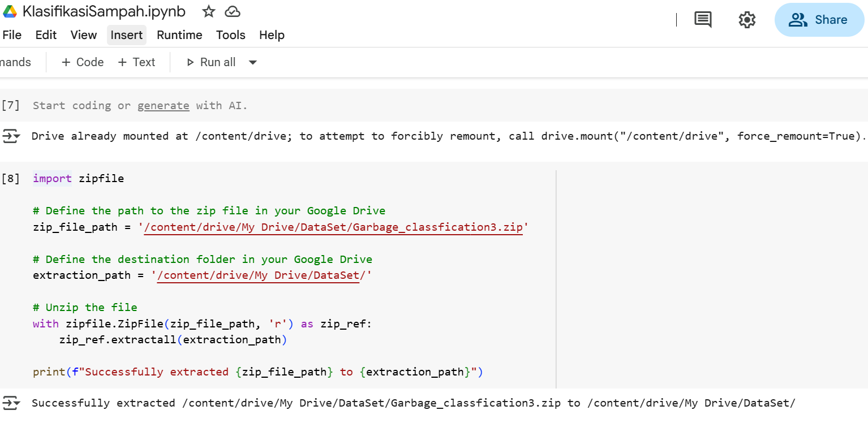Click the zip_file_path assignment line

pos(281,227)
